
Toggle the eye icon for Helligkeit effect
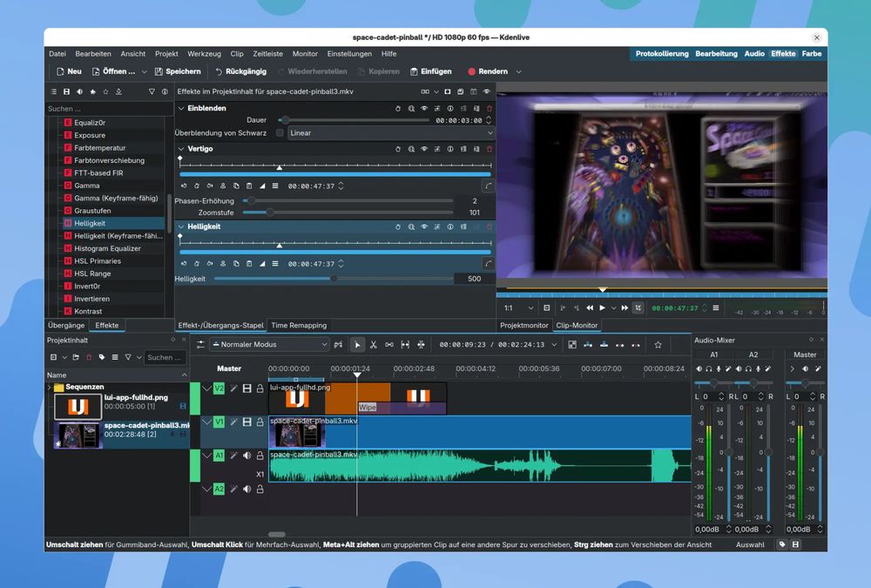click(423, 226)
